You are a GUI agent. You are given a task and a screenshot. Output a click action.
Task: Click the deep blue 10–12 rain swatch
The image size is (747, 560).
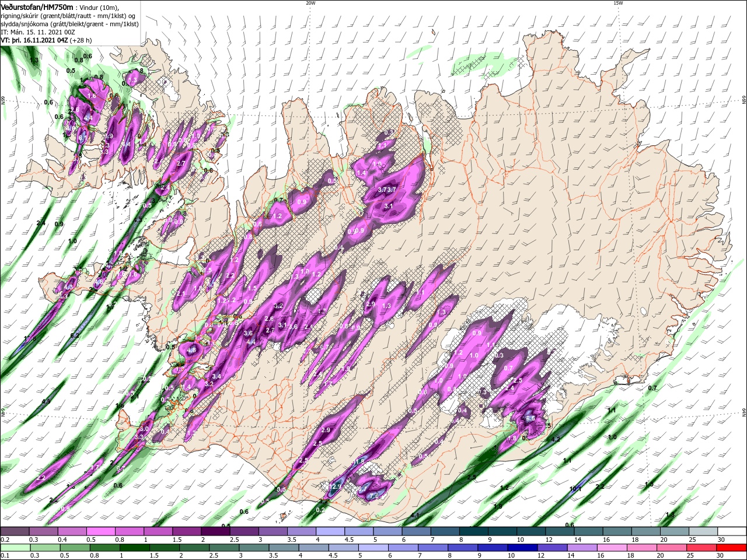pos(522,548)
